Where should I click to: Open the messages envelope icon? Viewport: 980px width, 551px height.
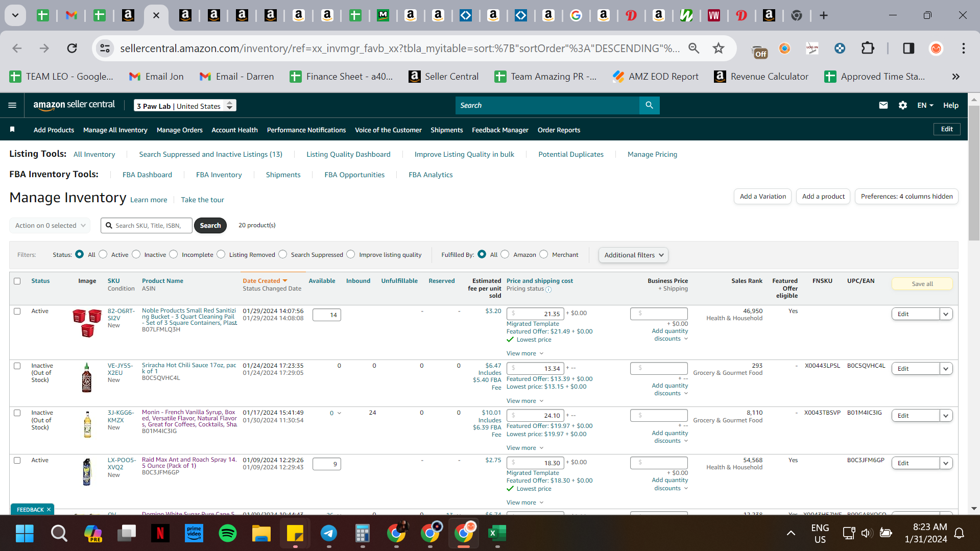pos(883,105)
